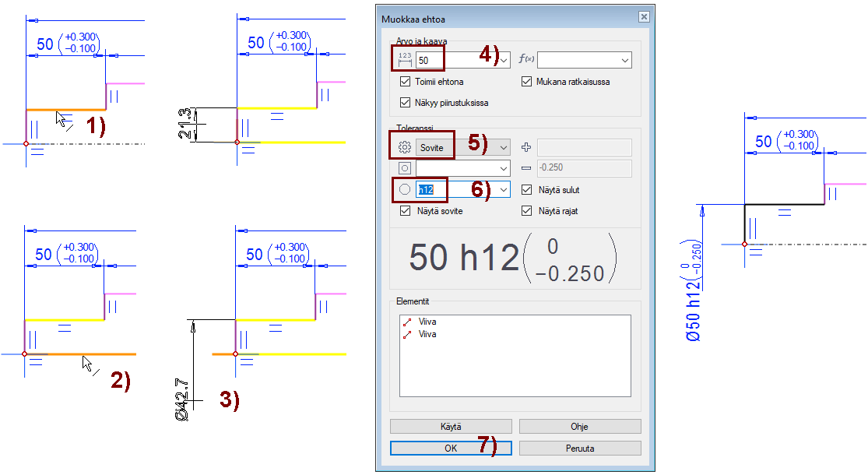This screenshot has width=868, height=475.
Task: Click the plus upper tolerance icon
Action: [x=526, y=147]
